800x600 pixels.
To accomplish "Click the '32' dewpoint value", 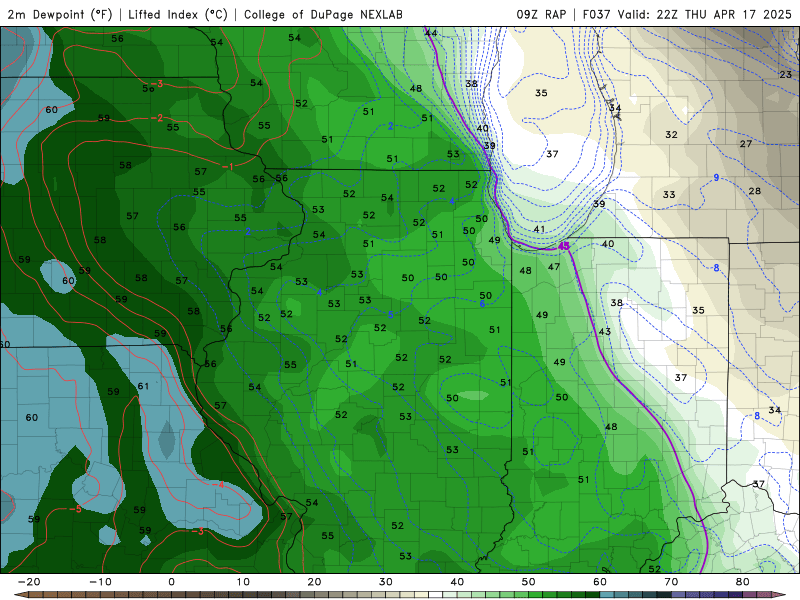I will point(671,135).
